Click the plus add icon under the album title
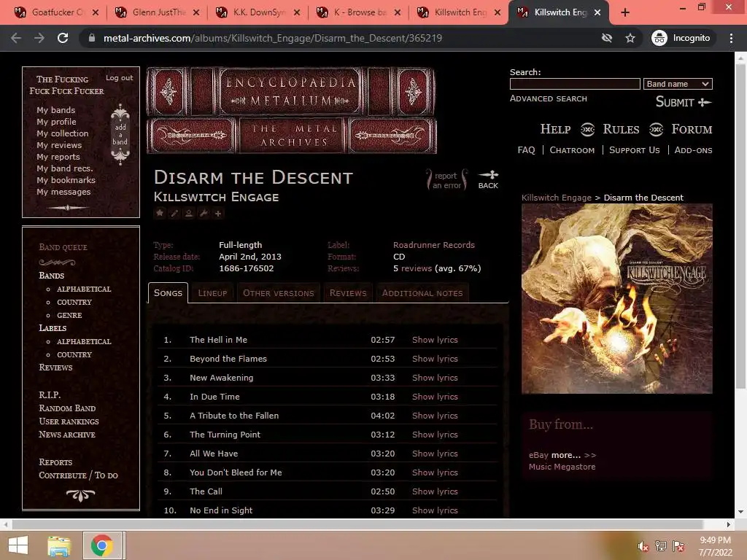 point(218,214)
